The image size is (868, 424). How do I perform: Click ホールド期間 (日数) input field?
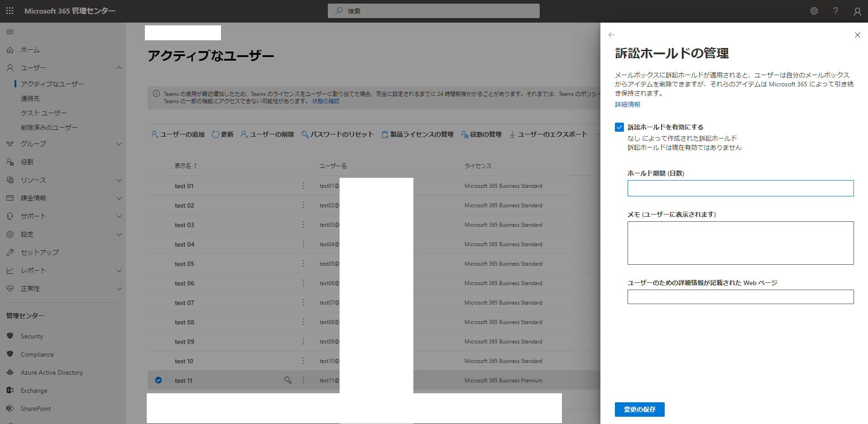pyautogui.click(x=740, y=188)
